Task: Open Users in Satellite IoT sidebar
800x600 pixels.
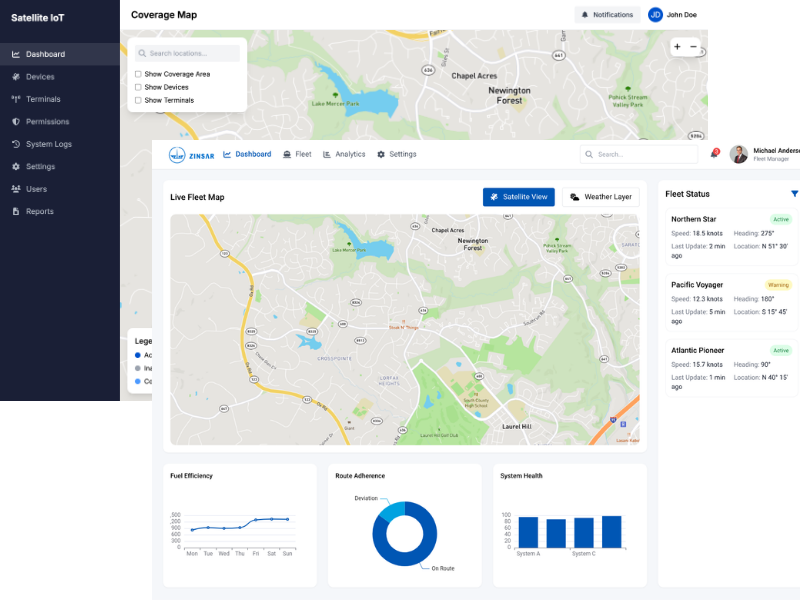Action: click(x=60, y=189)
